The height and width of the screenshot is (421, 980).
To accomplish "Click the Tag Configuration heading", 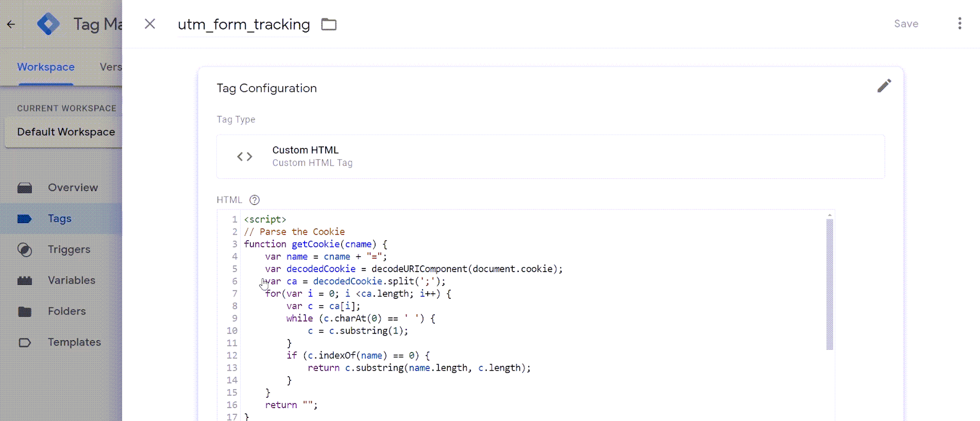I will pos(267,88).
